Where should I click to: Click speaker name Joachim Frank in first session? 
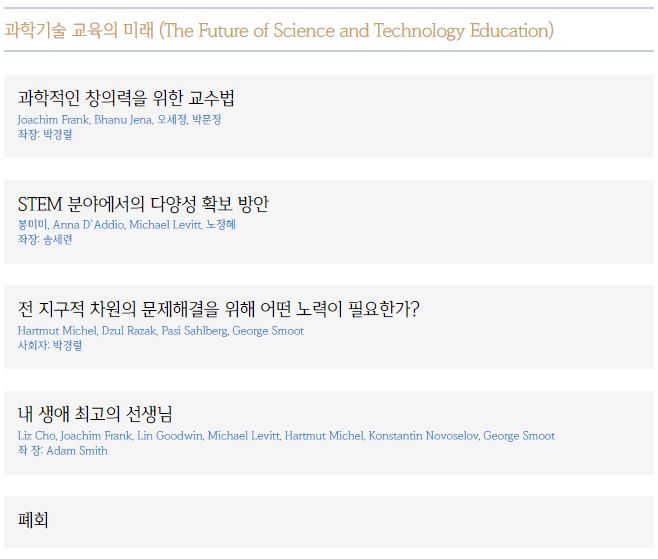pyautogui.click(x=53, y=120)
